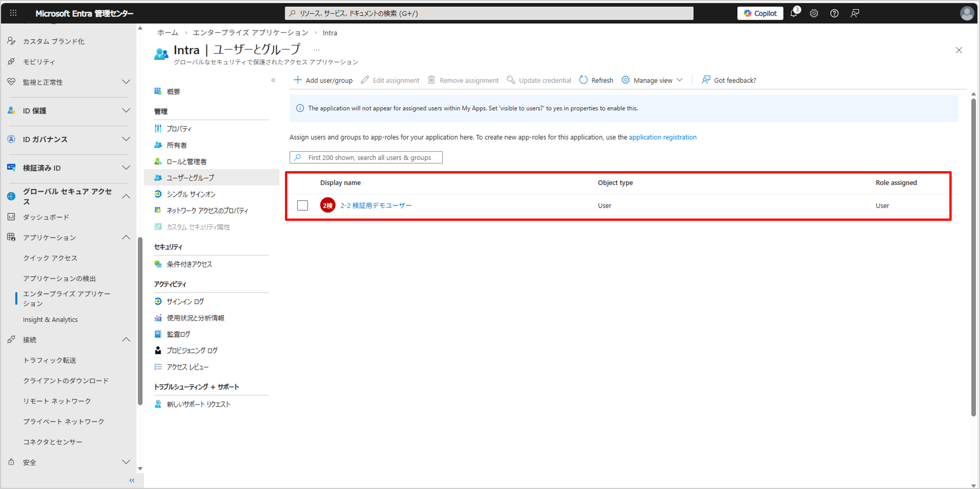Open the app launcher grid icon
Screen dimensions: 980x489
coord(13,13)
